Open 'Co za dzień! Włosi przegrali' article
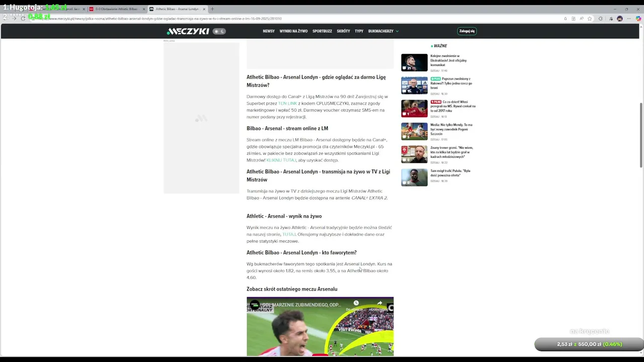This screenshot has width=644, height=362. (453, 106)
